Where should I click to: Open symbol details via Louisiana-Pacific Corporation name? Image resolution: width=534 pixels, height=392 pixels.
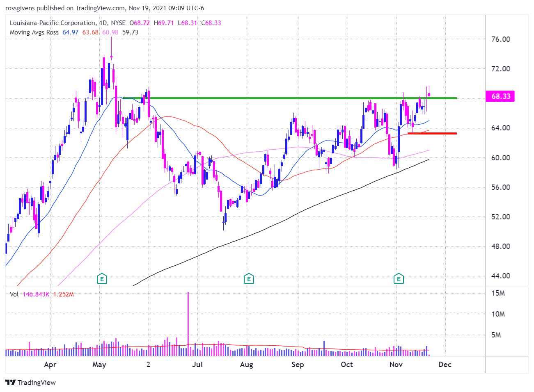(53, 23)
